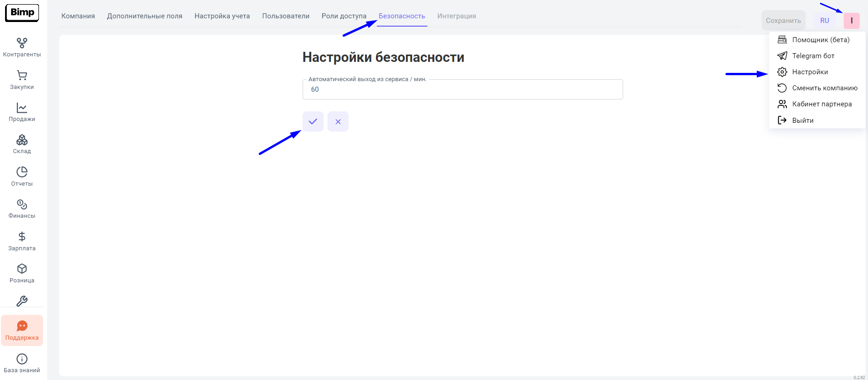
Task: Open the RU language selector
Action: [x=824, y=21]
